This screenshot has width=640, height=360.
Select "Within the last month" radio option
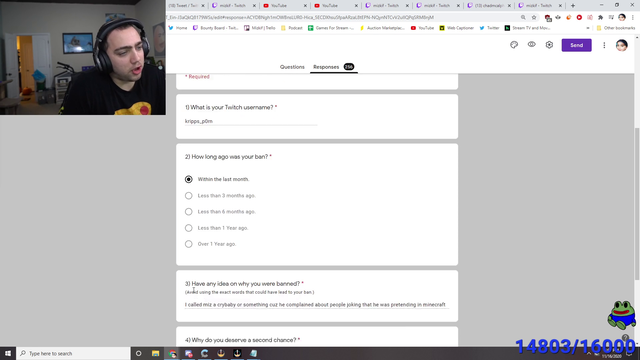pos(189,179)
